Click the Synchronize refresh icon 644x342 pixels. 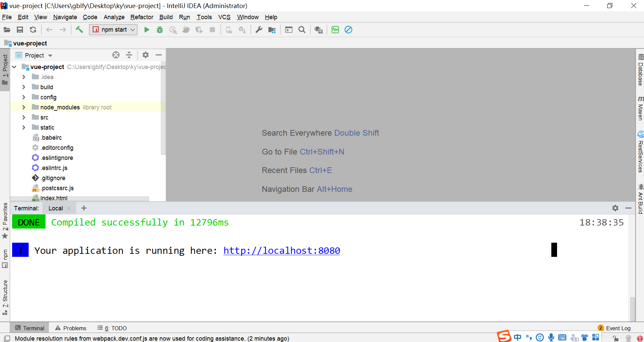[33, 30]
